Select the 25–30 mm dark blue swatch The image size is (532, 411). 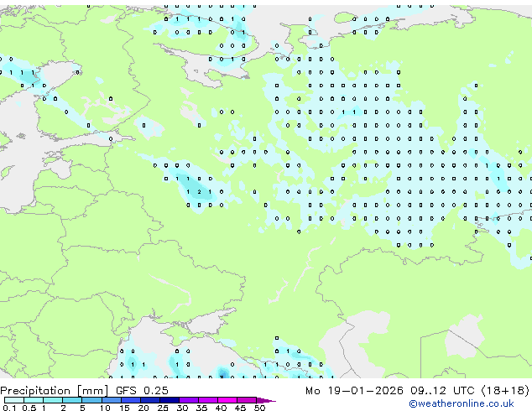tap(170, 400)
